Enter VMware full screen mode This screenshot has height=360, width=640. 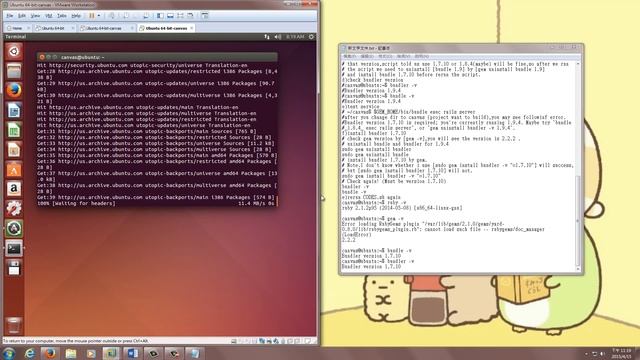click(x=180, y=16)
